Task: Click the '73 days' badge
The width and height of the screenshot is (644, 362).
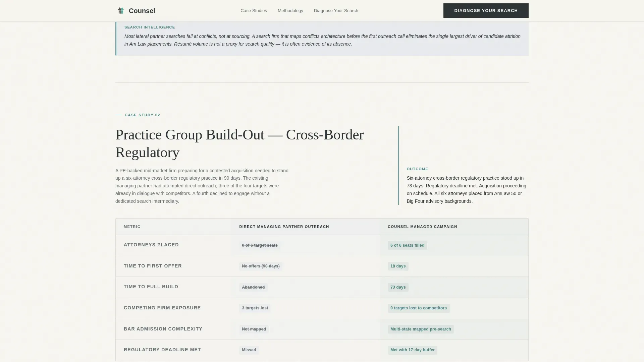Action: click(398, 287)
